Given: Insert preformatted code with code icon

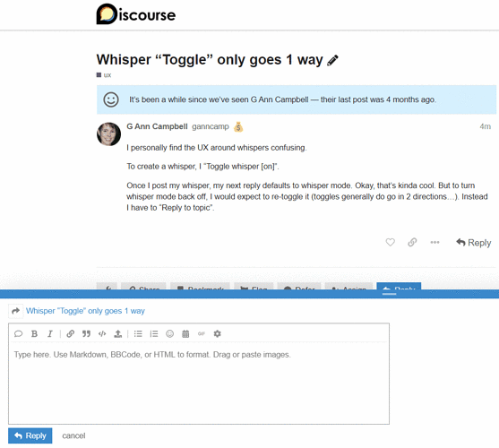Looking at the screenshot, I should tap(102, 334).
